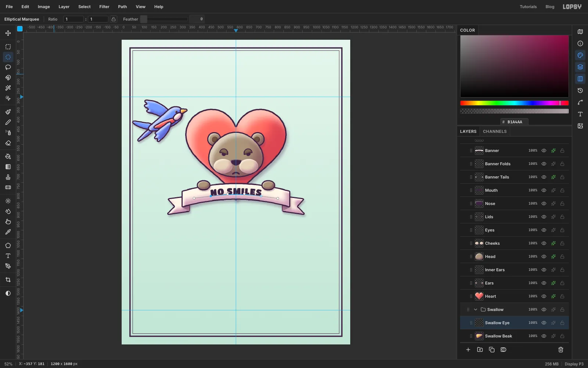Pick a color in saturation gradient box
Image resolution: width=588 pixels, height=368 pixels.
[x=514, y=66]
